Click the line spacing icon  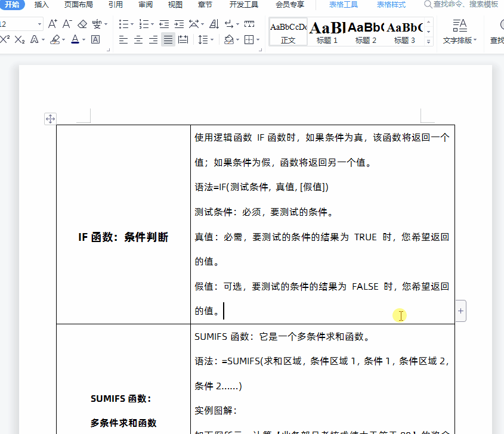203,40
